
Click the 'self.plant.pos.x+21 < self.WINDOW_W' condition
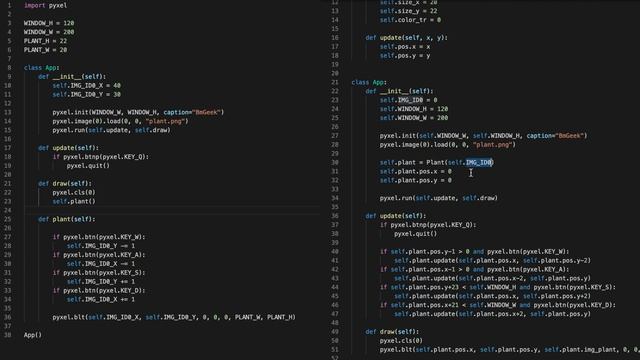(453, 305)
